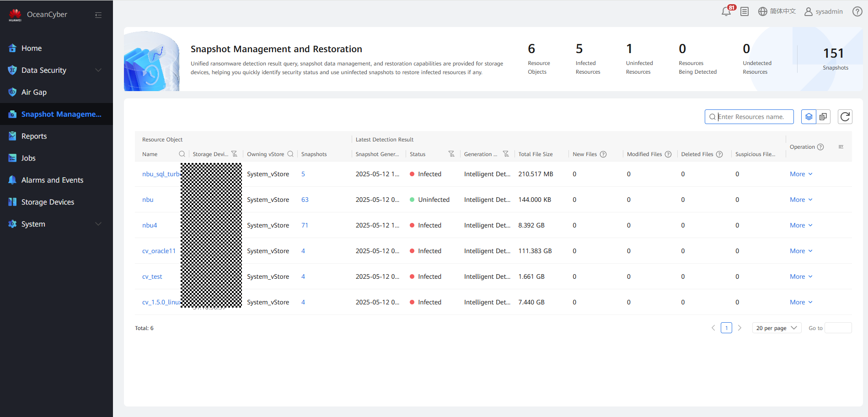The image size is (868, 417).
Task: Go to Alarms and Events
Action: (52, 180)
